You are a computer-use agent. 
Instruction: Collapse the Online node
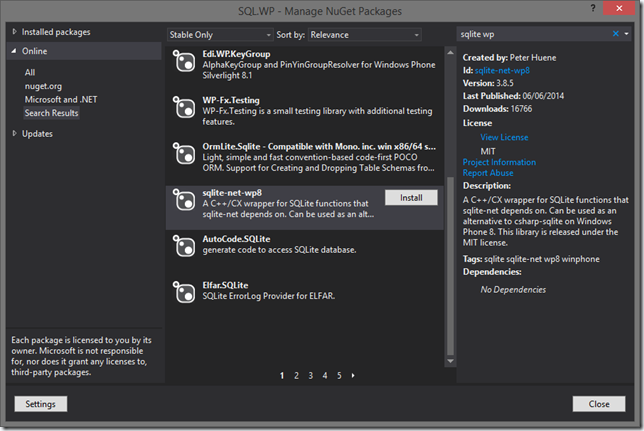(14, 51)
